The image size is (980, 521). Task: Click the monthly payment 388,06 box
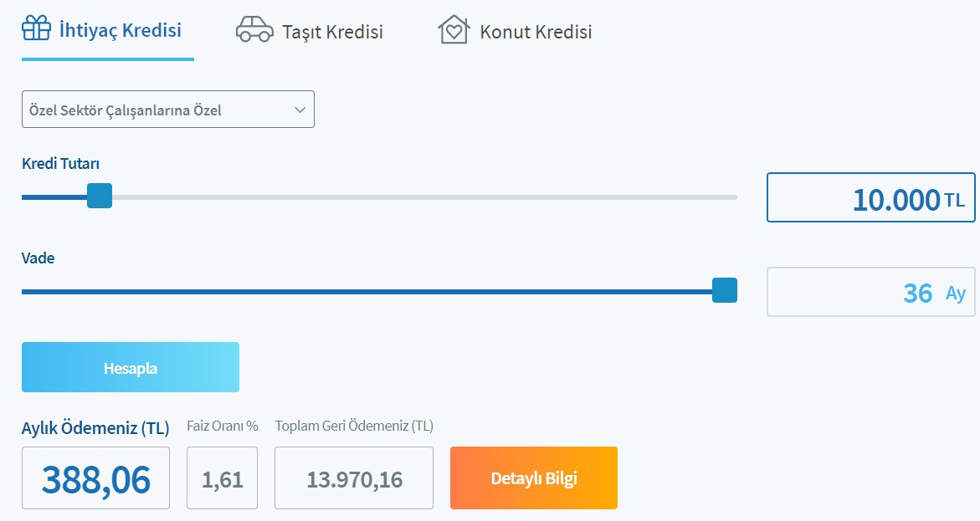[x=95, y=478]
